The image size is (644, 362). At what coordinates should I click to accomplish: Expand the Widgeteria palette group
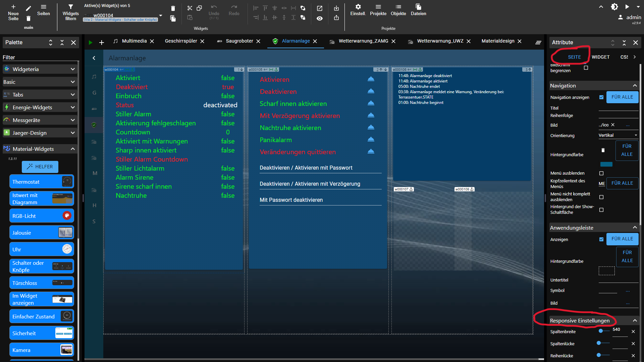72,69
